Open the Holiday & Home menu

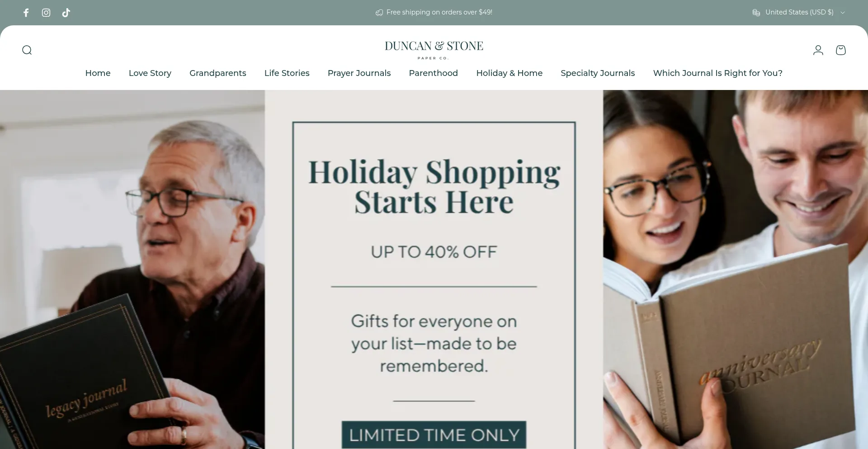click(x=509, y=73)
